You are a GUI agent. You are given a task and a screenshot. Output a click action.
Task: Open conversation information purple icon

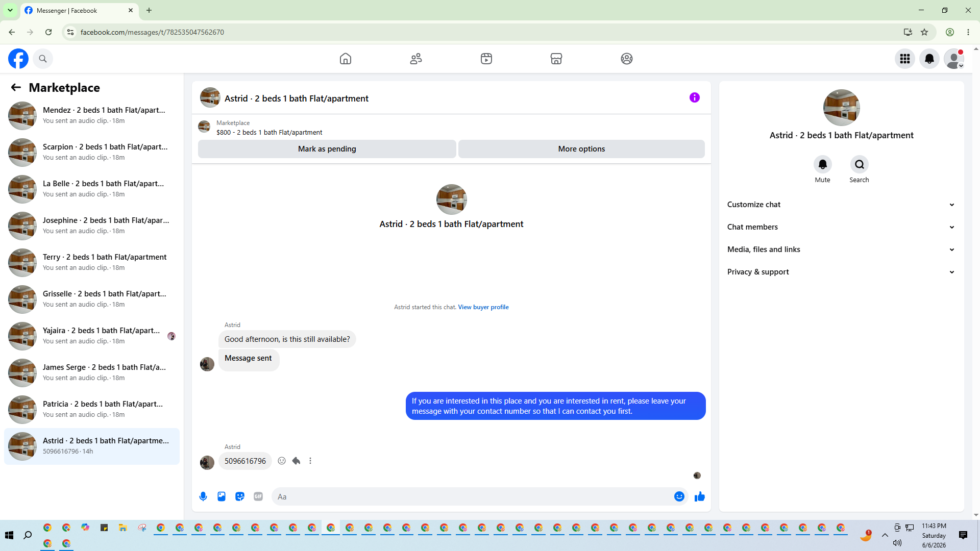[x=695, y=97]
